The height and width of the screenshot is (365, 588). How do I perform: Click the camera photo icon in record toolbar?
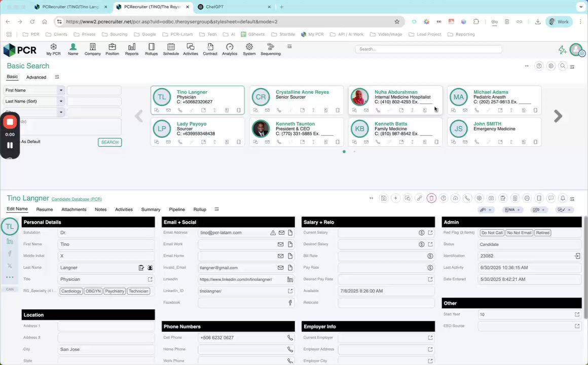coord(491,198)
